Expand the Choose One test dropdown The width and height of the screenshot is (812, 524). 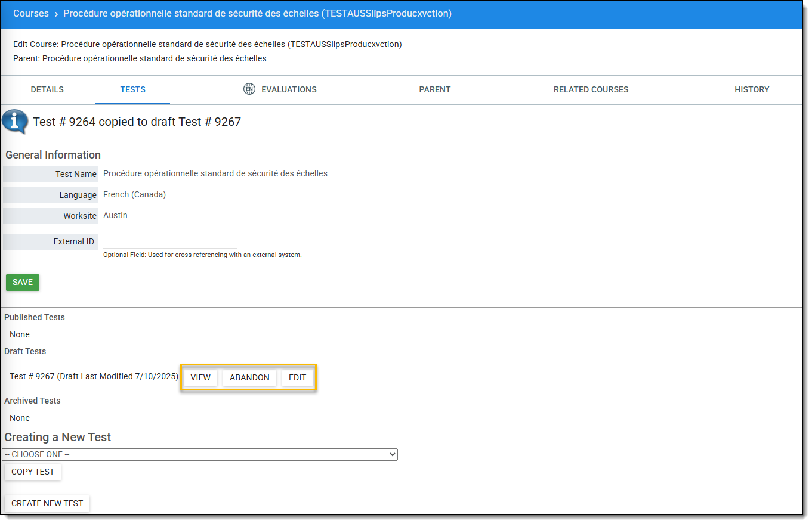click(x=200, y=454)
